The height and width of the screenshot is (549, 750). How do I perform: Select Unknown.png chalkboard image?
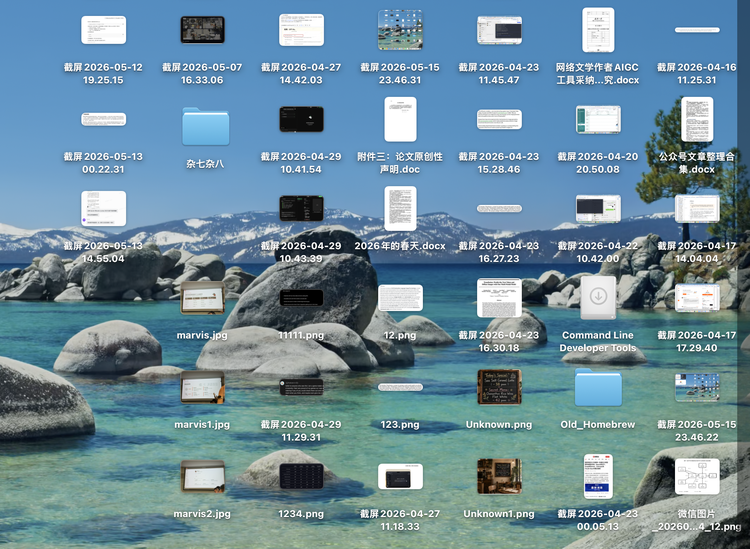point(499,387)
